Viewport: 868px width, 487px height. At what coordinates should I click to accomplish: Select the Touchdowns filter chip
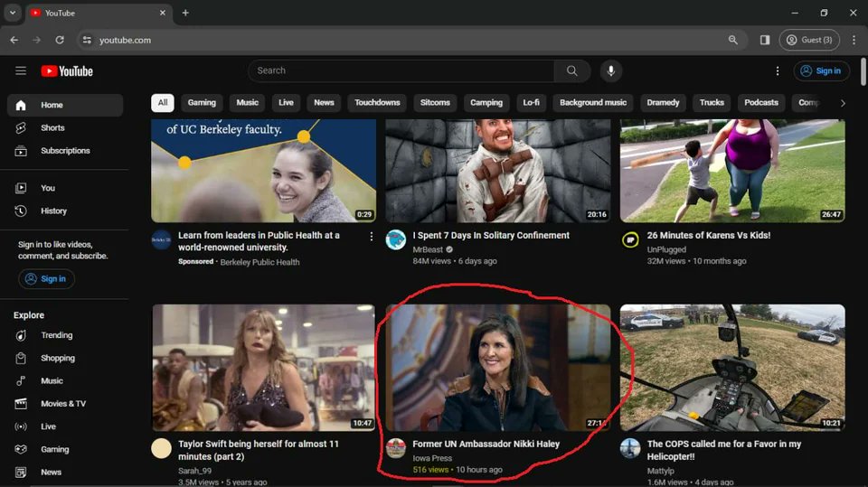click(x=377, y=102)
